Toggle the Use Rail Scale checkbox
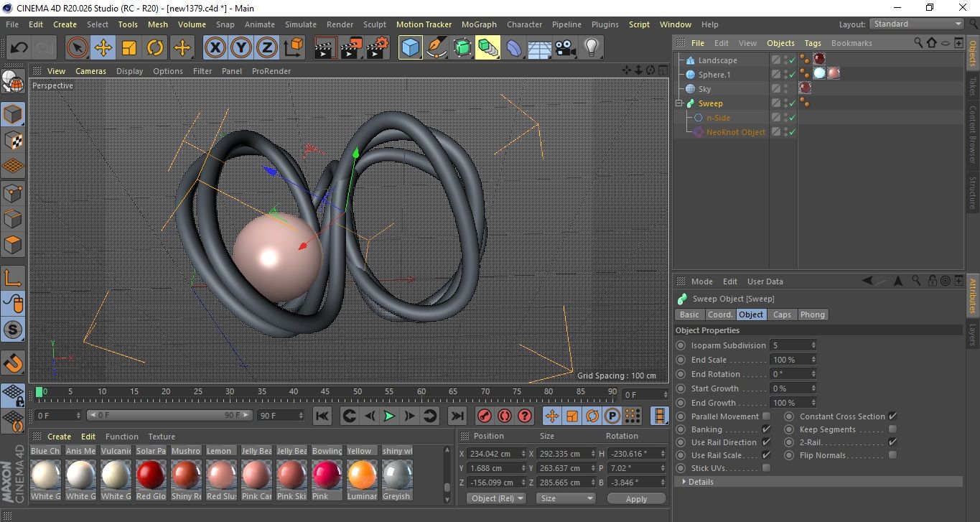 pos(766,455)
